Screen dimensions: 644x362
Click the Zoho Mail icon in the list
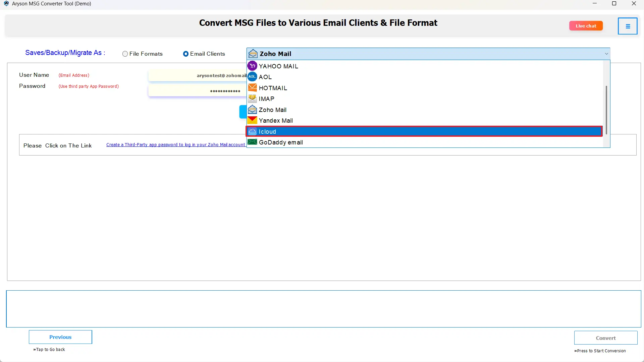[x=252, y=110]
